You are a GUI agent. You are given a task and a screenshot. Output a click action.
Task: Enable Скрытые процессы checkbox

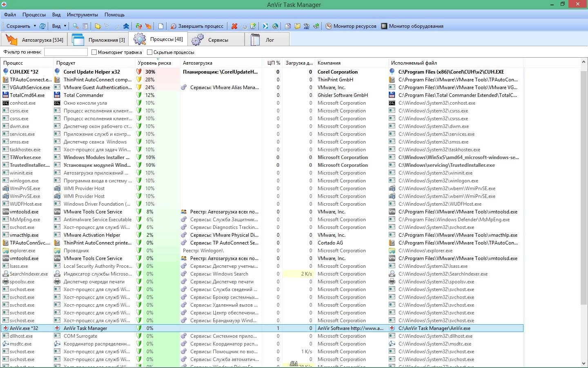150,52
